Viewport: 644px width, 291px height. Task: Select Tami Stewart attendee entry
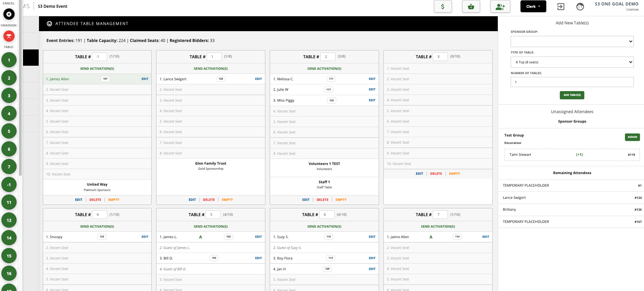tap(572, 155)
